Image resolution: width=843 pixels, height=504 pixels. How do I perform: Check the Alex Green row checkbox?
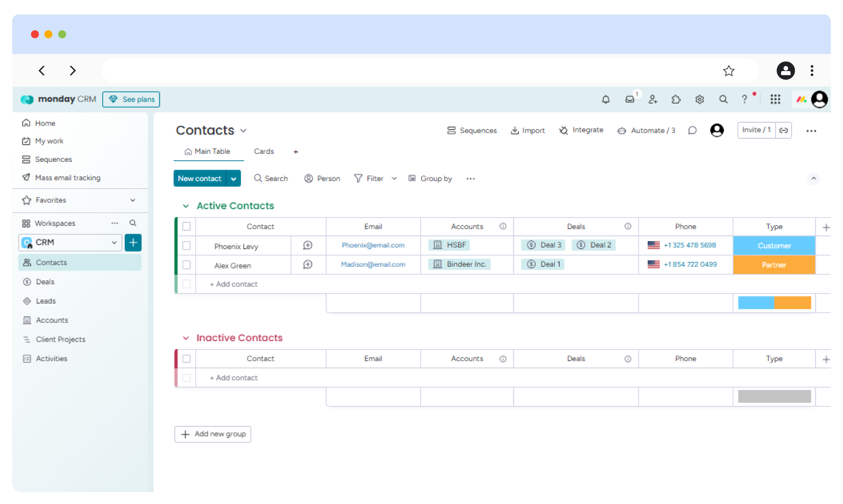[187, 265]
